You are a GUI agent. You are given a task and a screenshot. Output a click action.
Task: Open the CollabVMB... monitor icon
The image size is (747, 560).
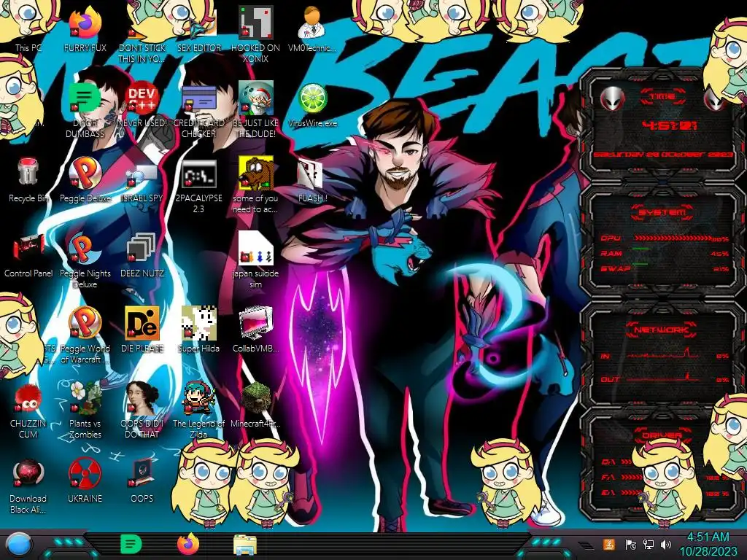255,330
